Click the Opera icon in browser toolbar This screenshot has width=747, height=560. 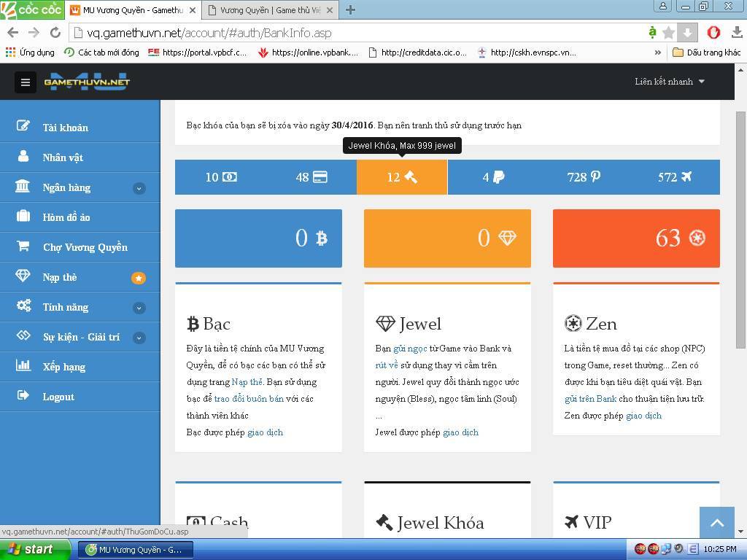(713, 33)
